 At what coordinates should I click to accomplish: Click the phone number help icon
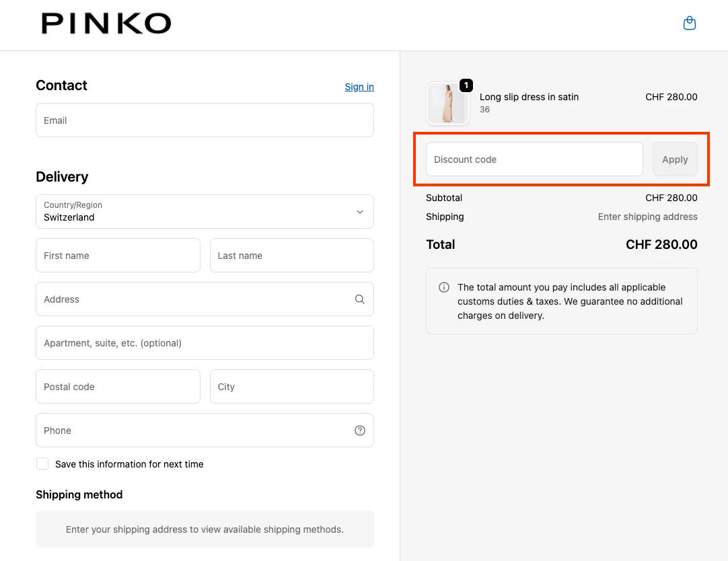coord(359,430)
